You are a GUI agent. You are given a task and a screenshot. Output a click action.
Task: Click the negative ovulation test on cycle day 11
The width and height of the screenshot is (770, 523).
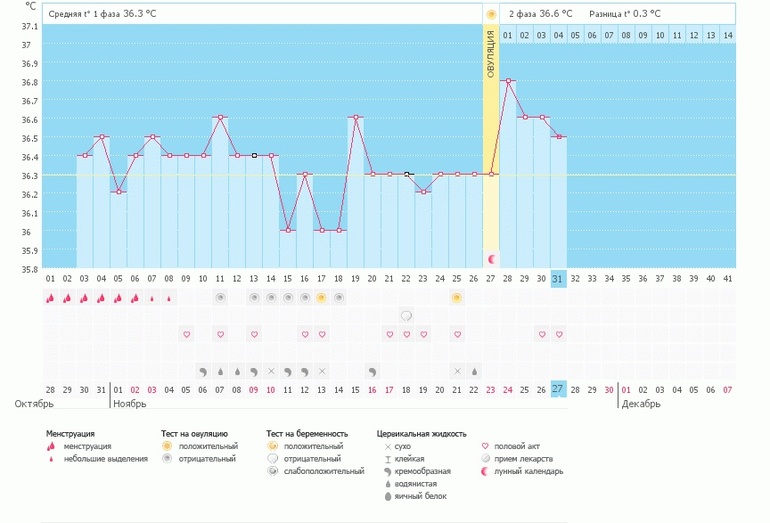[220, 298]
